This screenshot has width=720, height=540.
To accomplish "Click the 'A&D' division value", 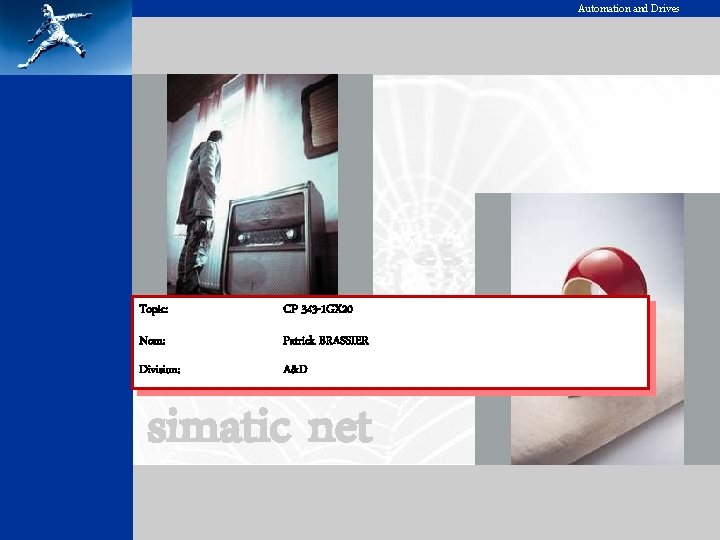I will pos(295,369).
